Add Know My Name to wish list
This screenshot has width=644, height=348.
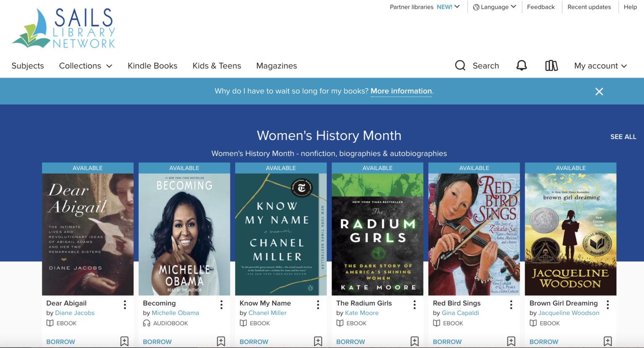318,341
